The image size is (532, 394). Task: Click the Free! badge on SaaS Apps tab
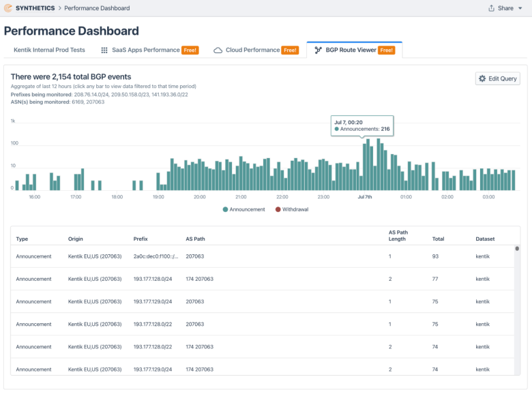pos(190,50)
